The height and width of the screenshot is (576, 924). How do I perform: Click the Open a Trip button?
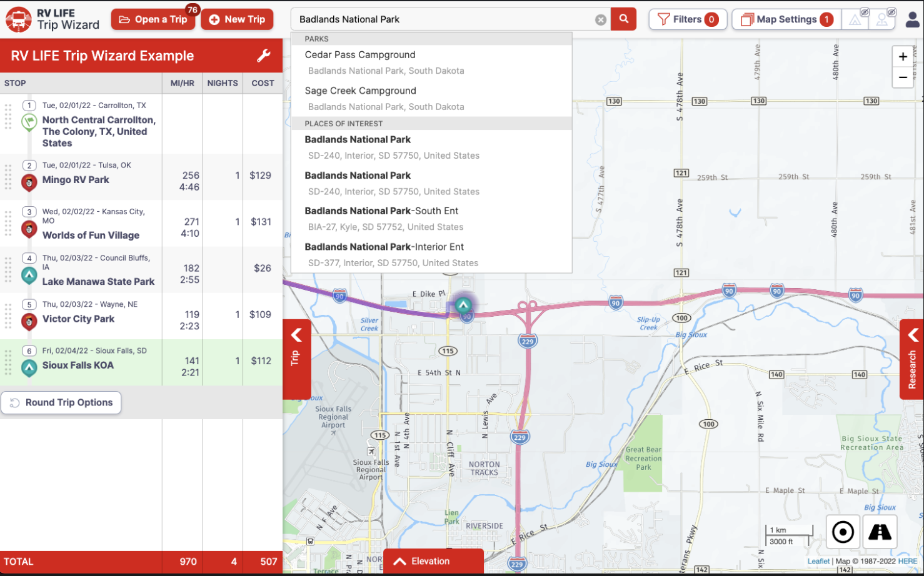153,19
